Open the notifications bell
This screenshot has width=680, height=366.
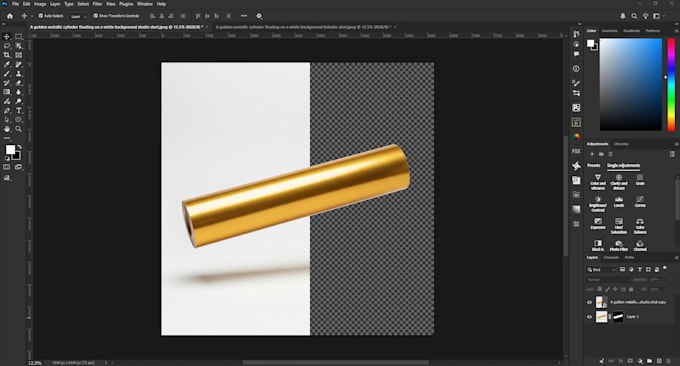click(x=623, y=16)
